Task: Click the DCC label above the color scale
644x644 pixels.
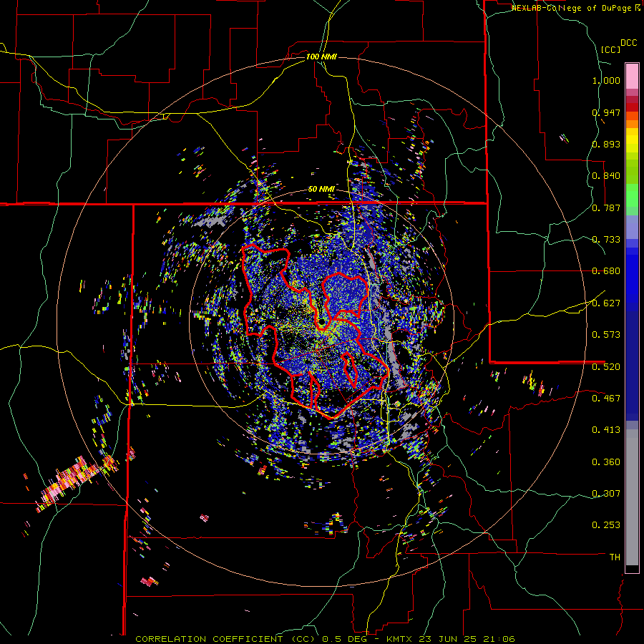Action: click(x=628, y=43)
